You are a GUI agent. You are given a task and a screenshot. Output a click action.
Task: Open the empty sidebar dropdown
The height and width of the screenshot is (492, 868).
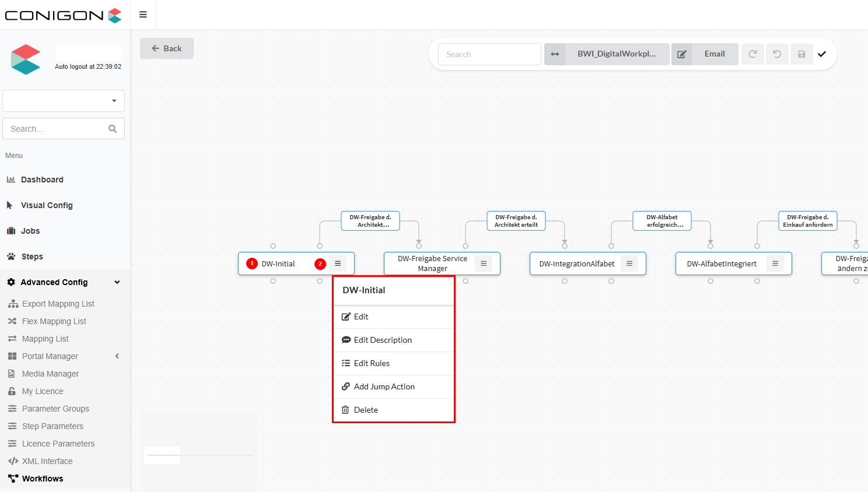[x=64, y=101]
